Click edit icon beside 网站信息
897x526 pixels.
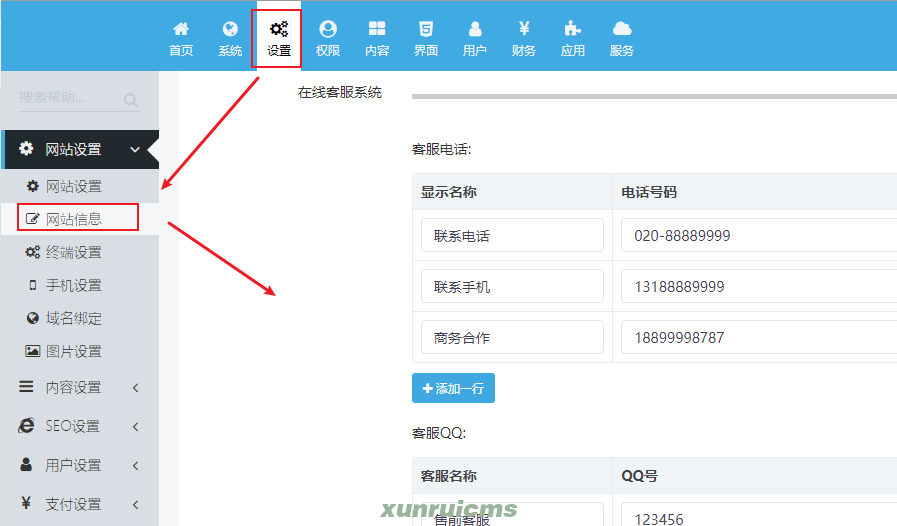(33, 219)
